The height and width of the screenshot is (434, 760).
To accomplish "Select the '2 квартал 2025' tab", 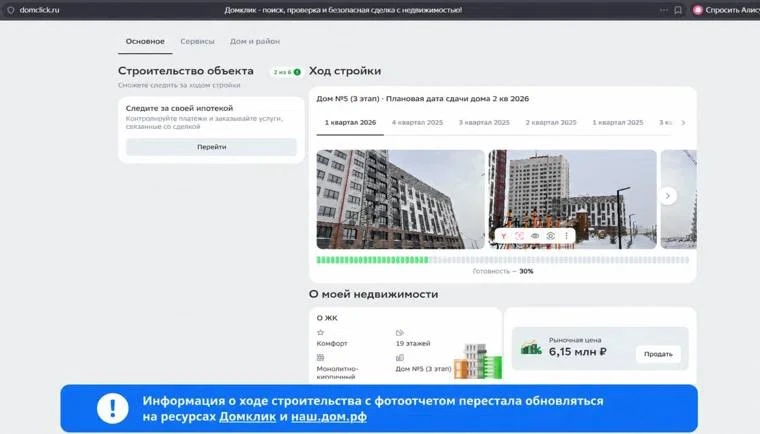I will [551, 123].
